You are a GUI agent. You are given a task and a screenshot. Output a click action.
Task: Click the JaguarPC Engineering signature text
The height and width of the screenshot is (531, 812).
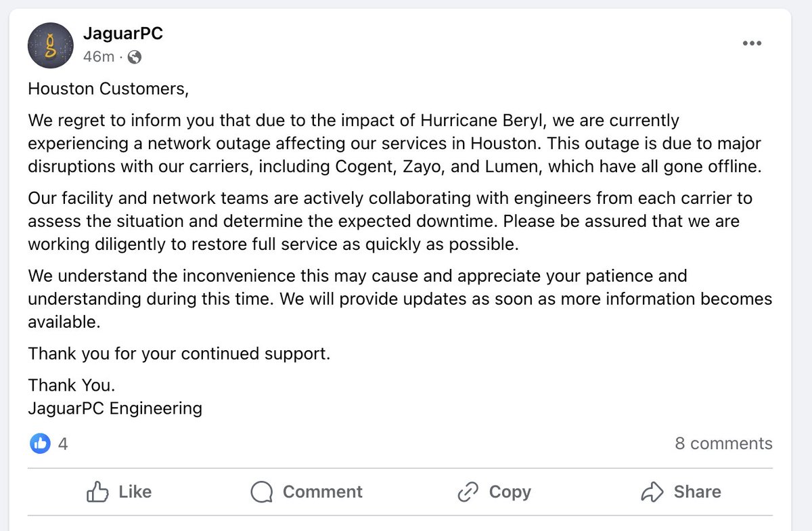click(x=115, y=408)
